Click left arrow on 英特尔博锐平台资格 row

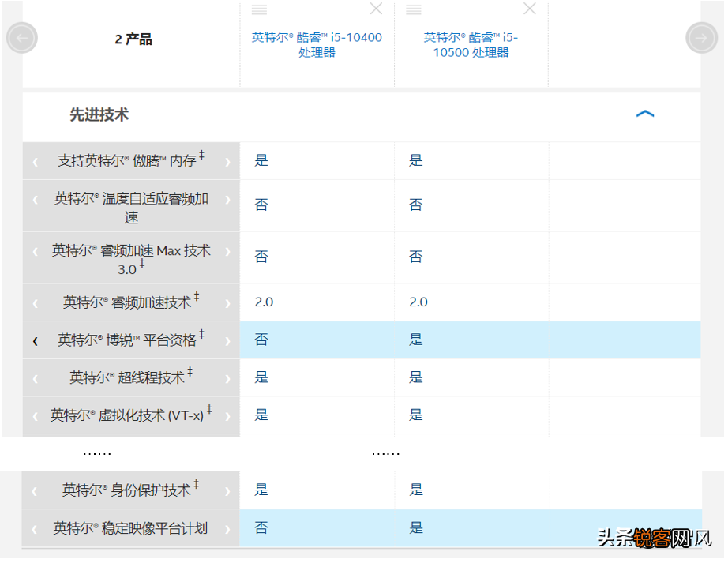pyautogui.click(x=34, y=340)
